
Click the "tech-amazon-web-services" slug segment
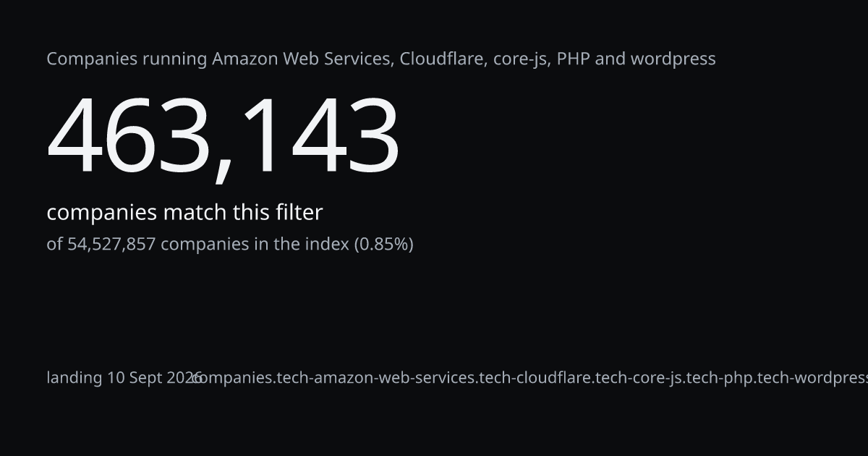pos(376,378)
